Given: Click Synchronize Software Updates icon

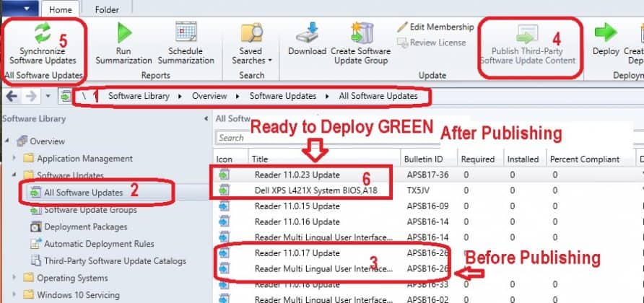Looking at the screenshot, I should (x=43, y=33).
